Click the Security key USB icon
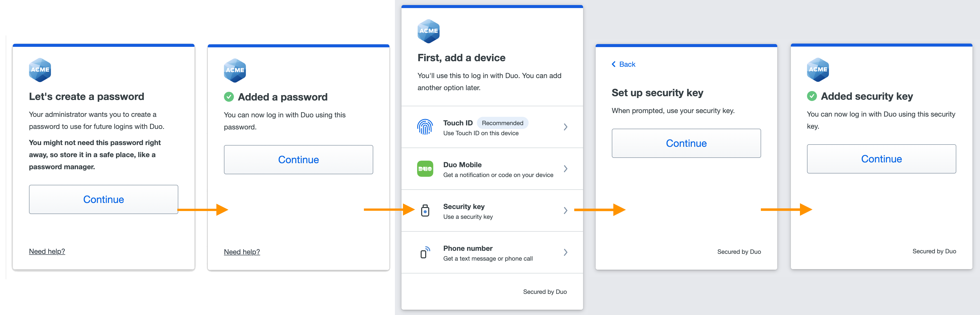980x315 pixels. (x=425, y=211)
